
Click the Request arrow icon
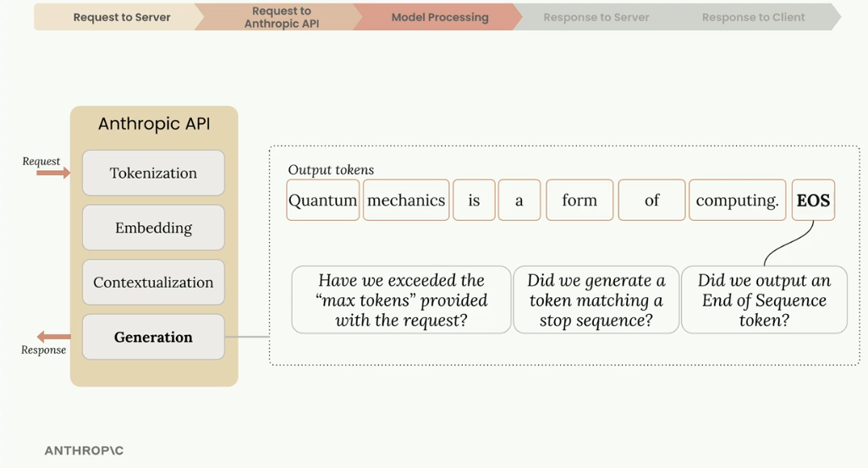(53, 173)
